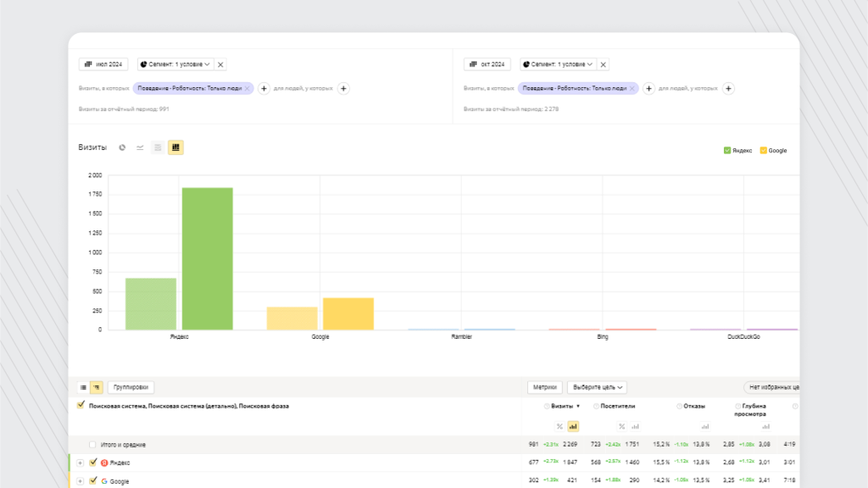Image resolution: width=868 pixels, height=488 pixels.
Task: Delete the Роботность filter chip under июл 2024
Action: point(247,88)
